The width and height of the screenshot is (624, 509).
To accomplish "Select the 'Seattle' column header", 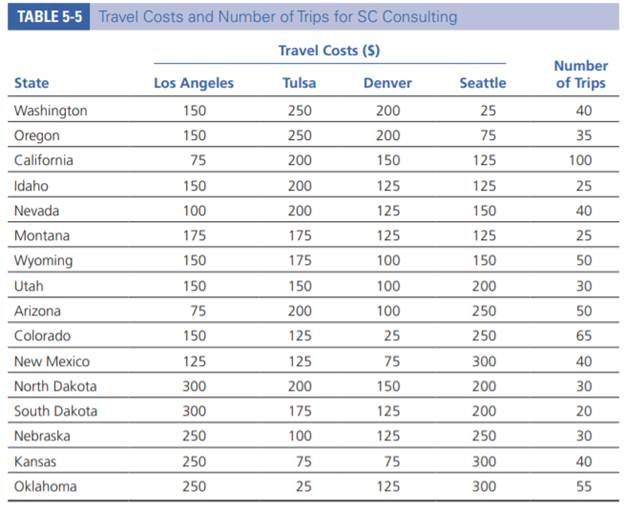I will click(x=482, y=83).
